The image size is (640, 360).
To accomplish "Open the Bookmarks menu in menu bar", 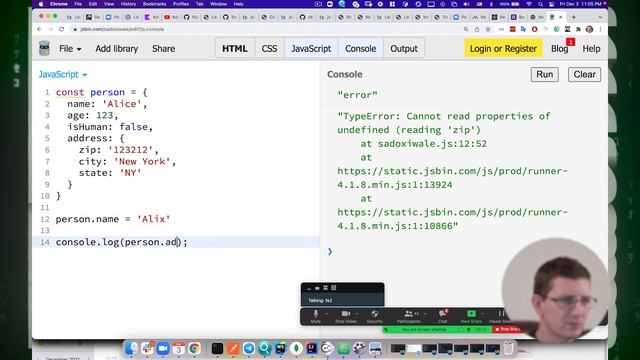I will [154, 4].
